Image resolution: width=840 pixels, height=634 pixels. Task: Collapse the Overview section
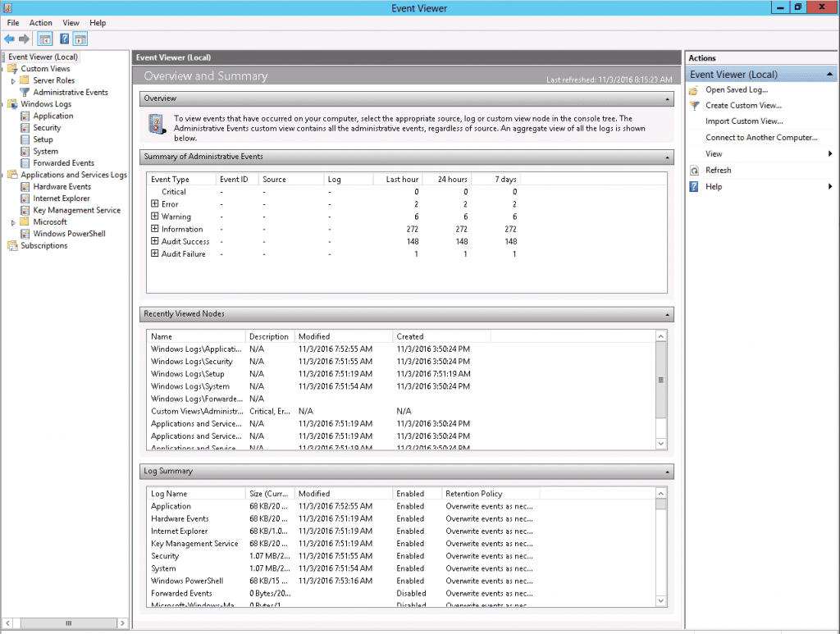tap(667, 98)
